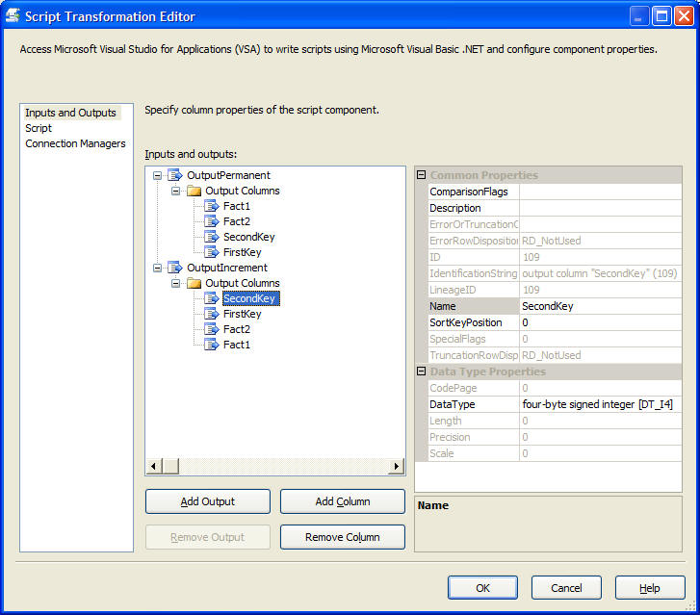Screen dimensions: 700x615
Task: Click the OutputIncrement output icon
Action: click(x=175, y=268)
